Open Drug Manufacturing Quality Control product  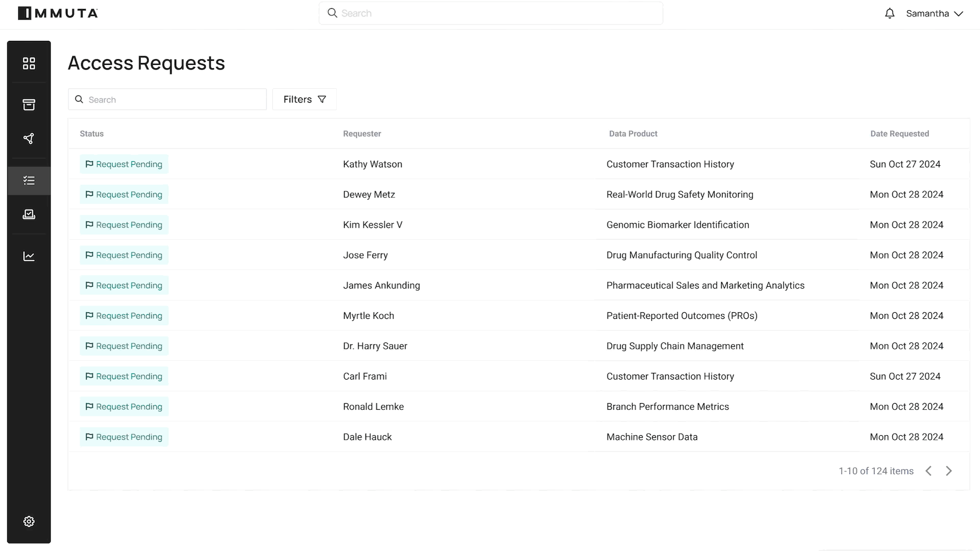click(682, 255)
